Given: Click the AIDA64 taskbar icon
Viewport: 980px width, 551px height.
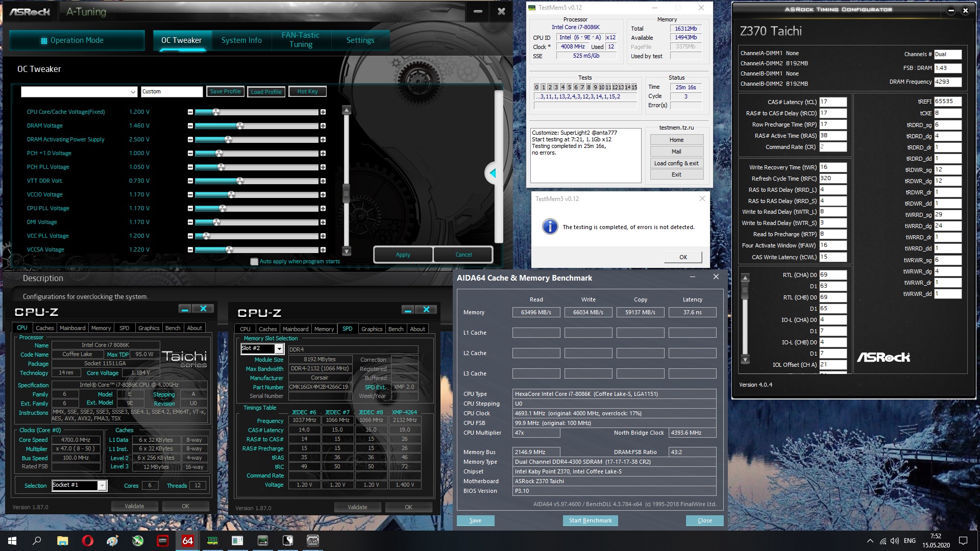Looking at the screenshot, I should 188,541.
